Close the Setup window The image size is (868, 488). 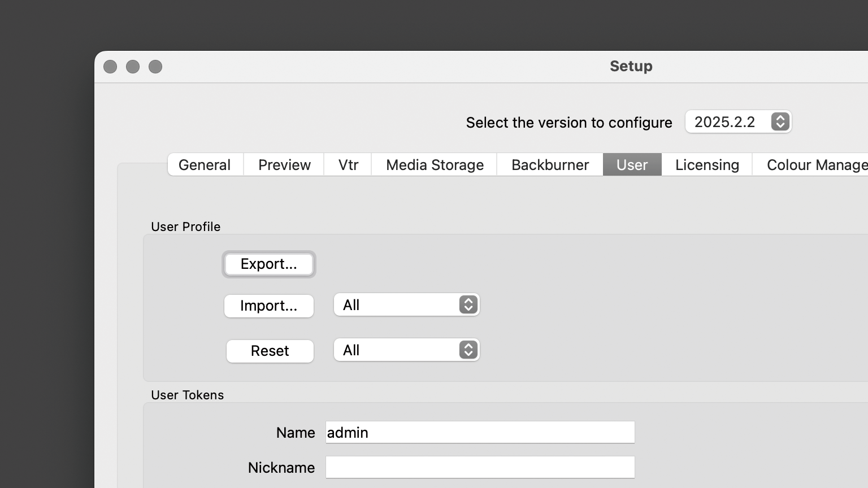110,67
